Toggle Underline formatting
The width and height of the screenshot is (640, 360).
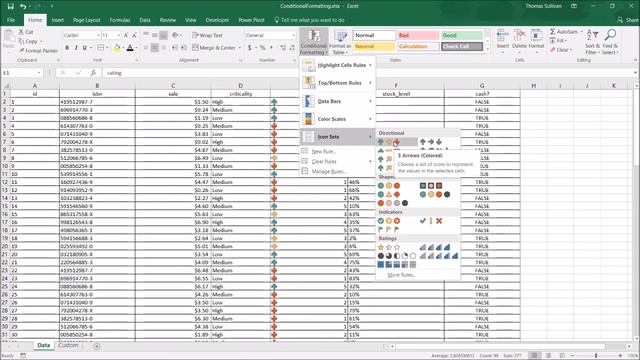tap(85, 48)
